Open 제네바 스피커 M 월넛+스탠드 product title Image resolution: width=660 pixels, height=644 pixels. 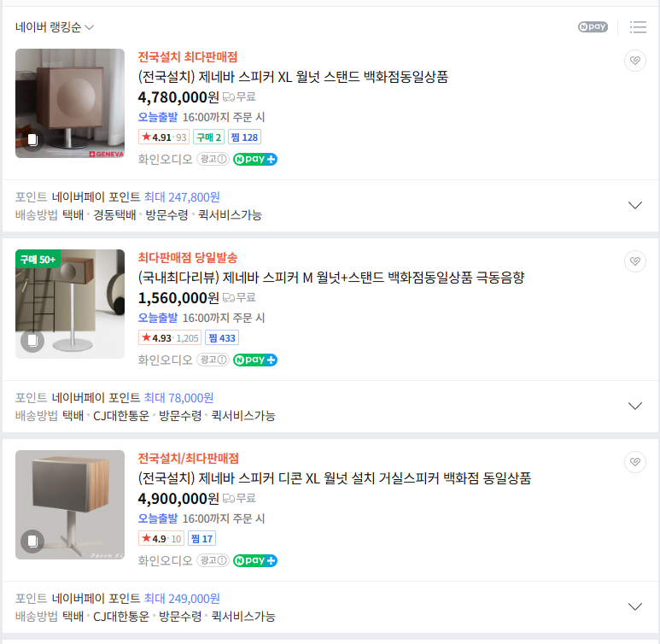[330, 278]
